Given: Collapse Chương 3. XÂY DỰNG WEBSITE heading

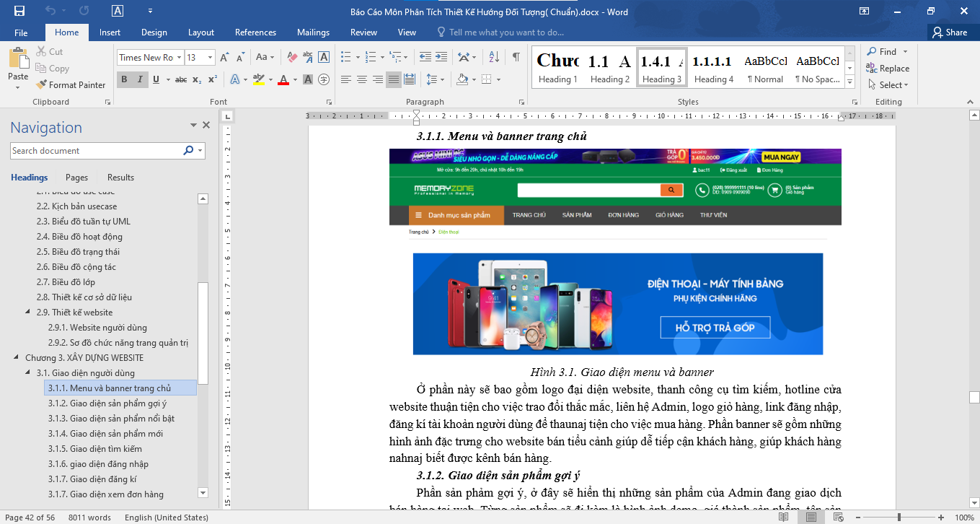Looking at the screenshot, I should point(16,358).
